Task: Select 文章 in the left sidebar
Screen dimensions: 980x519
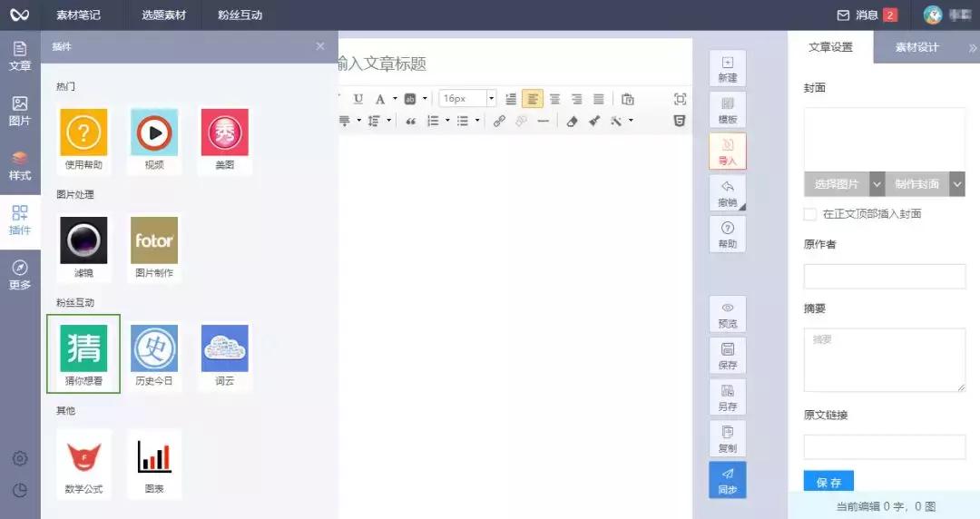Action: [20, 56]
